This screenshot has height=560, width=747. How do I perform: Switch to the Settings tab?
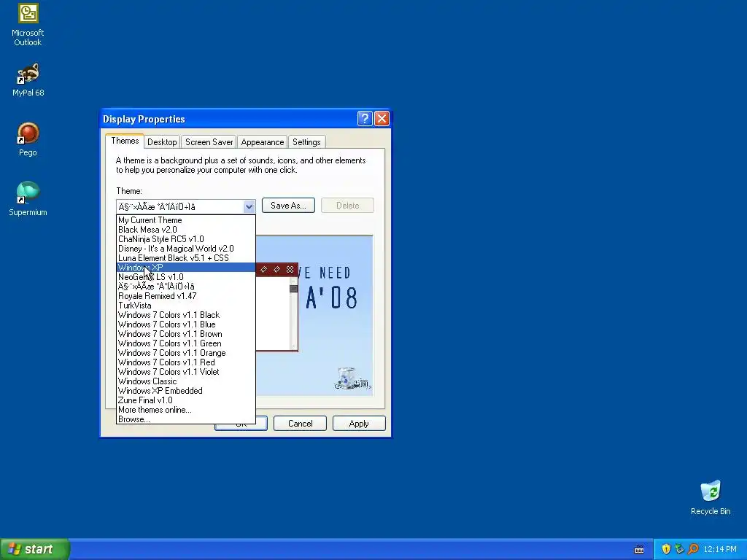pos(306,142)
